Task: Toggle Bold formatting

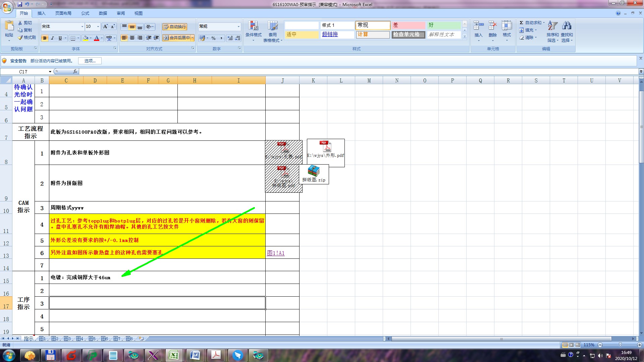Action: [x=45, y=38]
